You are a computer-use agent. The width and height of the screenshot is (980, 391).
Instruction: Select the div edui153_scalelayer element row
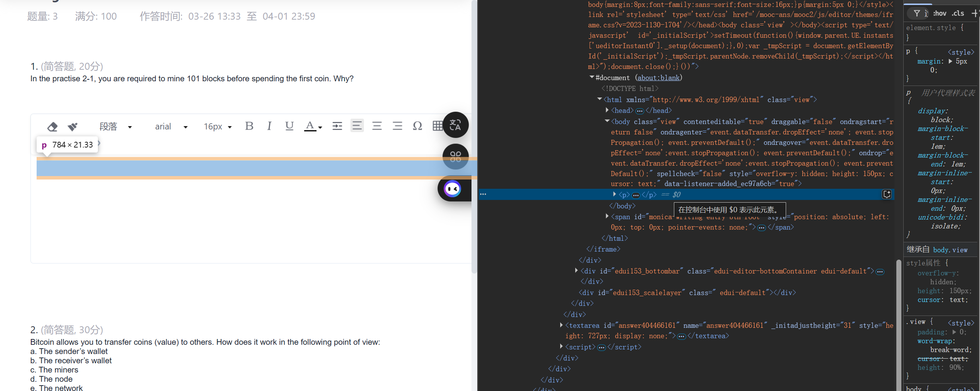[687, 293]
